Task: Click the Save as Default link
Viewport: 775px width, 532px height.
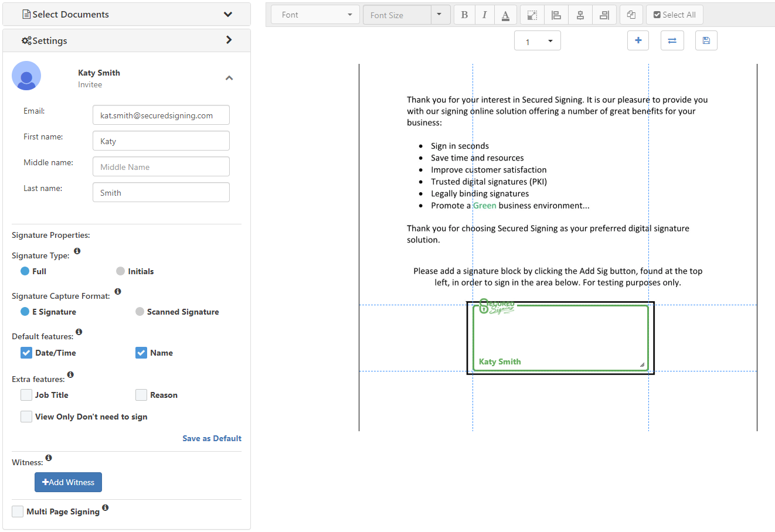Action: pos(212,438)
